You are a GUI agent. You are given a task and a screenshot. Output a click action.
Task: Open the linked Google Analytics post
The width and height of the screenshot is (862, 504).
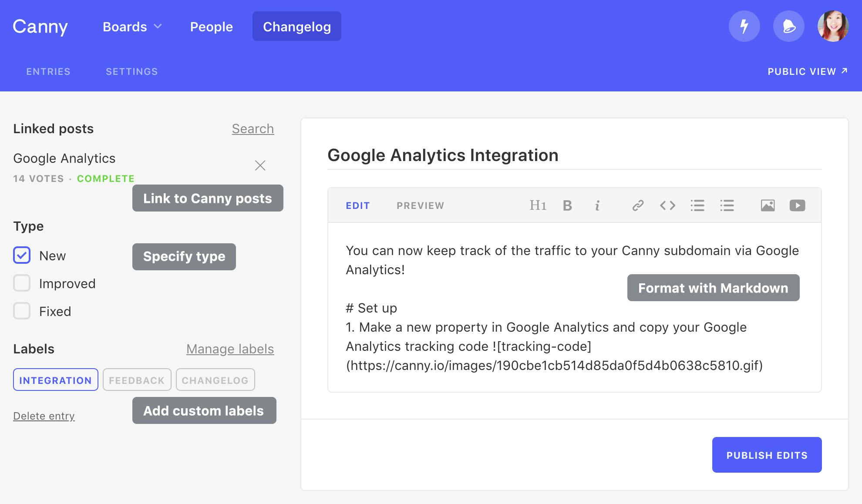tap(64, 158)
